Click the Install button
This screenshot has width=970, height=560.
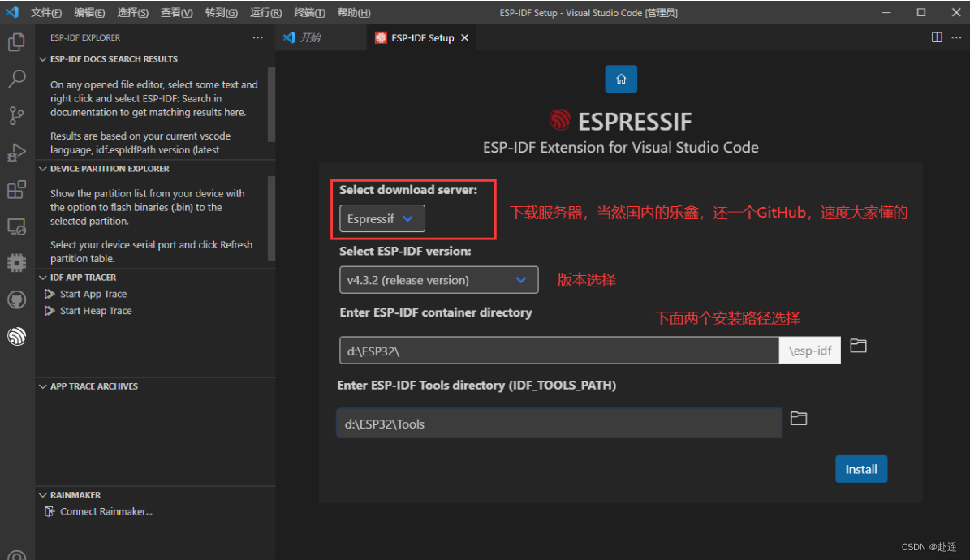coord(861,468)
